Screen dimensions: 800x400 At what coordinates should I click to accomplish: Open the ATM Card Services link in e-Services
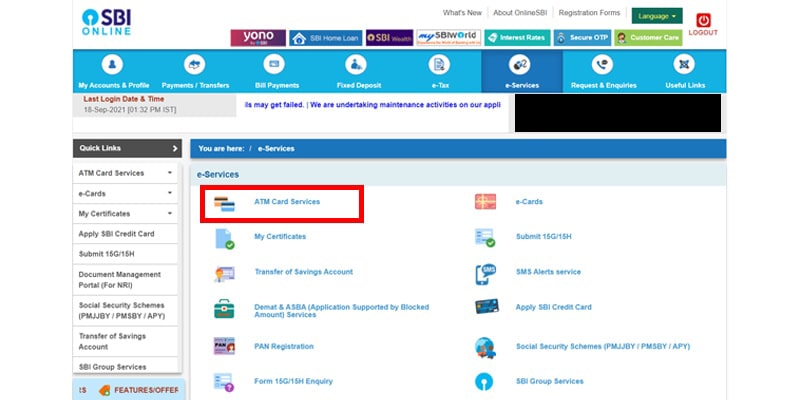287,202
